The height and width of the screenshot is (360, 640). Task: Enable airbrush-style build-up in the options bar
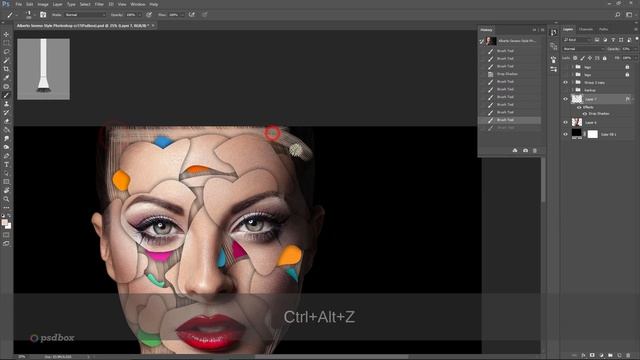coord(192,15)
